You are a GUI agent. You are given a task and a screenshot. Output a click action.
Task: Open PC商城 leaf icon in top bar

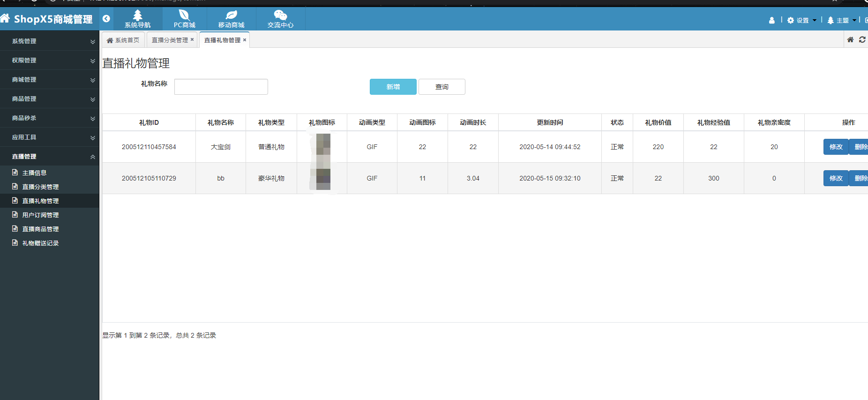point(184,15)
